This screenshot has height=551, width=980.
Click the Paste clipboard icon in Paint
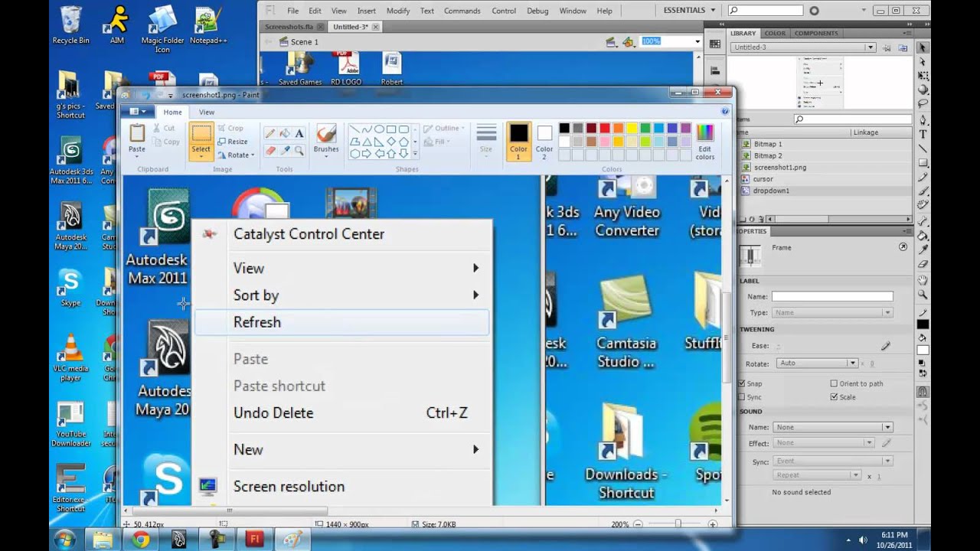pyautogui.click(x=137, y=135)
